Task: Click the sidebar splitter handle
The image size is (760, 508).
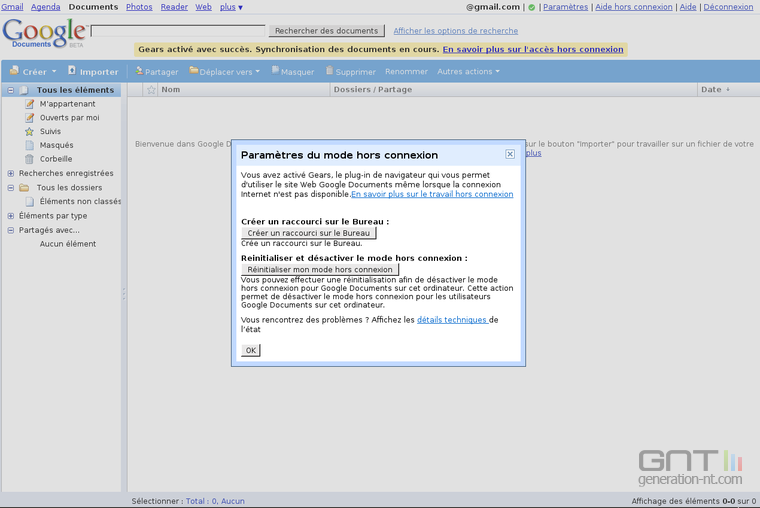Action: (x=124, y=294)
